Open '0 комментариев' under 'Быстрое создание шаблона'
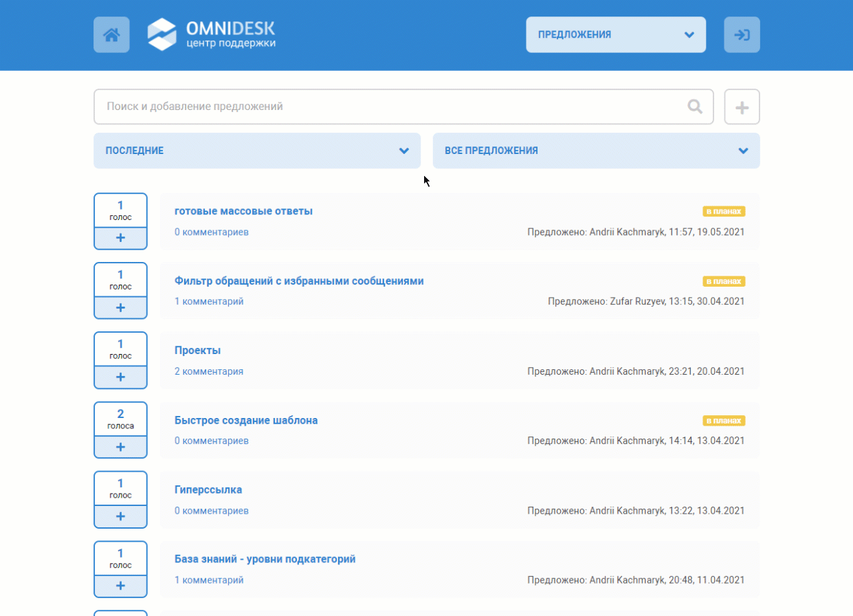 click(x=212, y=441)
